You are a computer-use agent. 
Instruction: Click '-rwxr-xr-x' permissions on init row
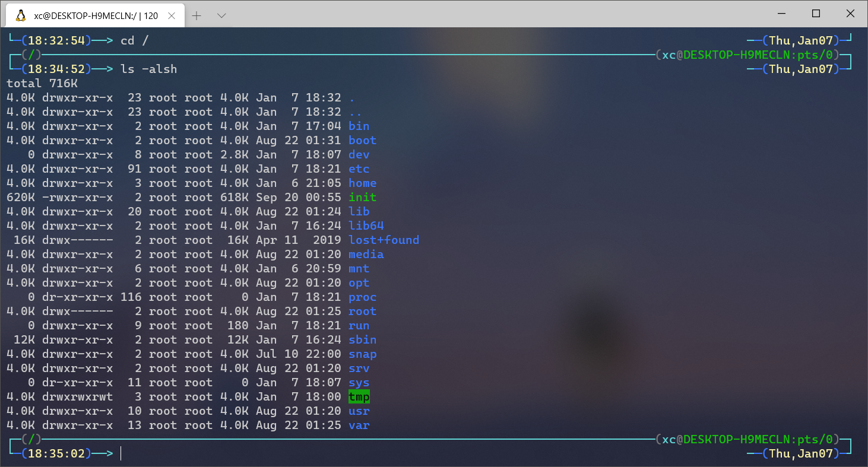(77, 197)
